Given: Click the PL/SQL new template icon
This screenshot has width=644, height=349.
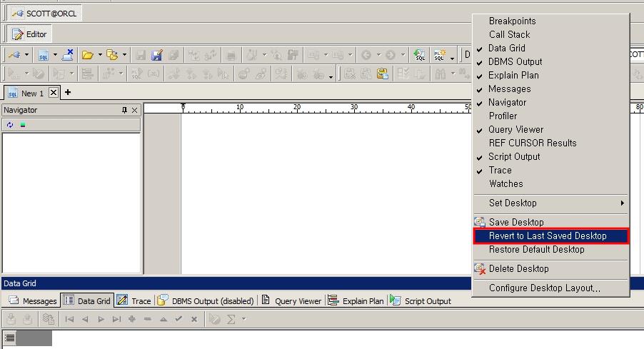Looking at the screenshot, I should [441, 55].
